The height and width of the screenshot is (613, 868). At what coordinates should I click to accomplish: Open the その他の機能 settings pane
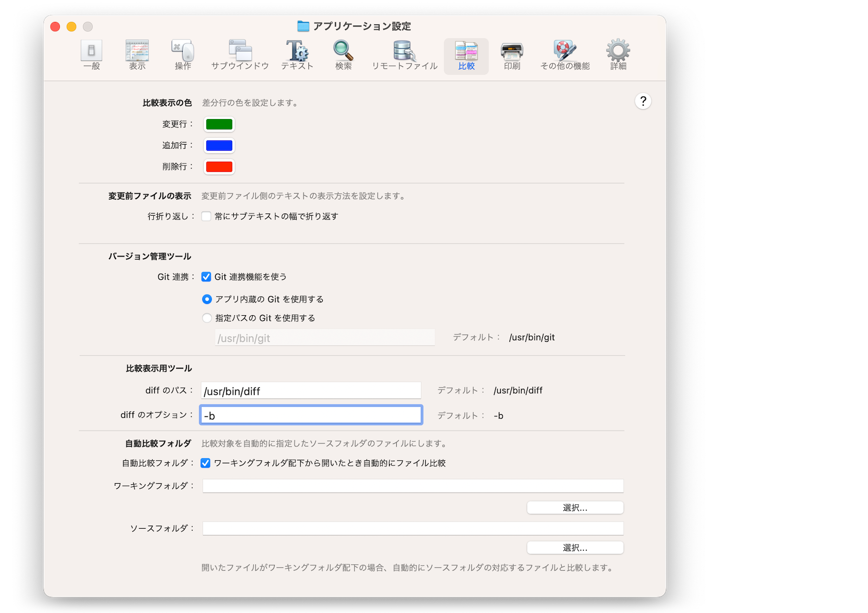[565, 55]
